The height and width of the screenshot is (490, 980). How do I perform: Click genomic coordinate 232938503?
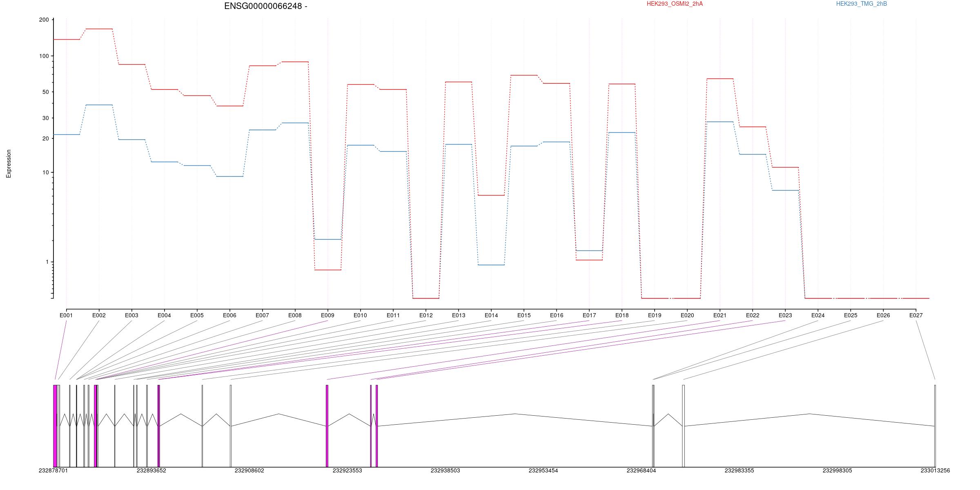pyautogui.click(x=445, y=470)
